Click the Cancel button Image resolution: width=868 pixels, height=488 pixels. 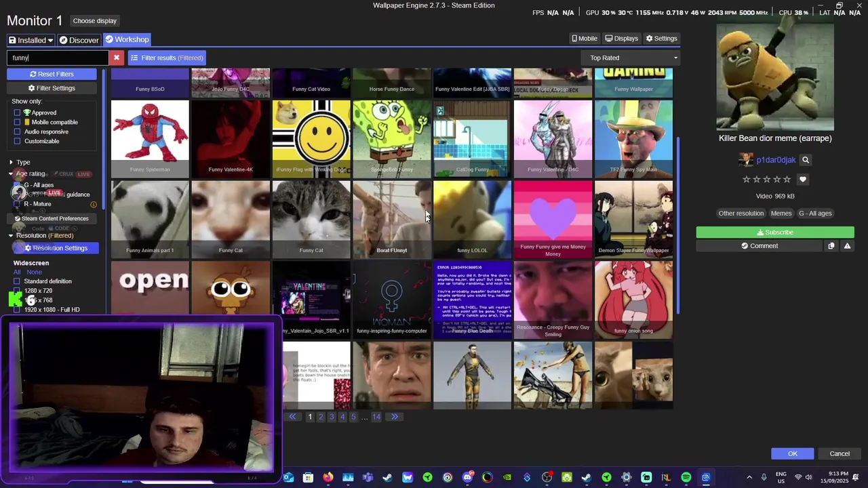pyautogui.click(x=840, y=453)
